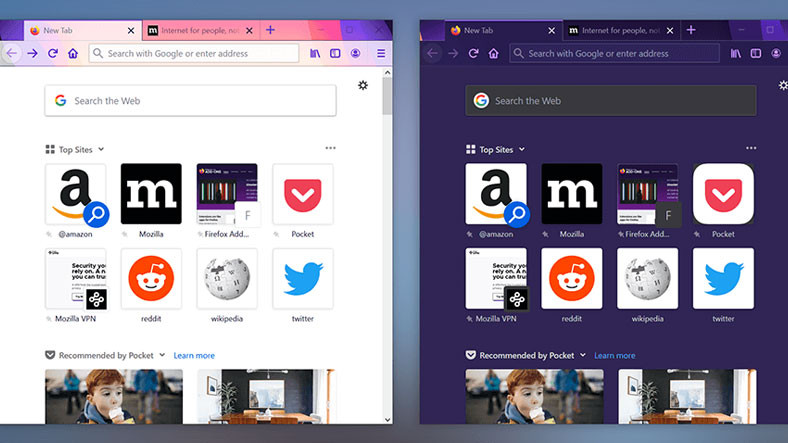788x443 pixels.
Task: Open new tab settings gear in light window
Action: (x=363, y=85)
